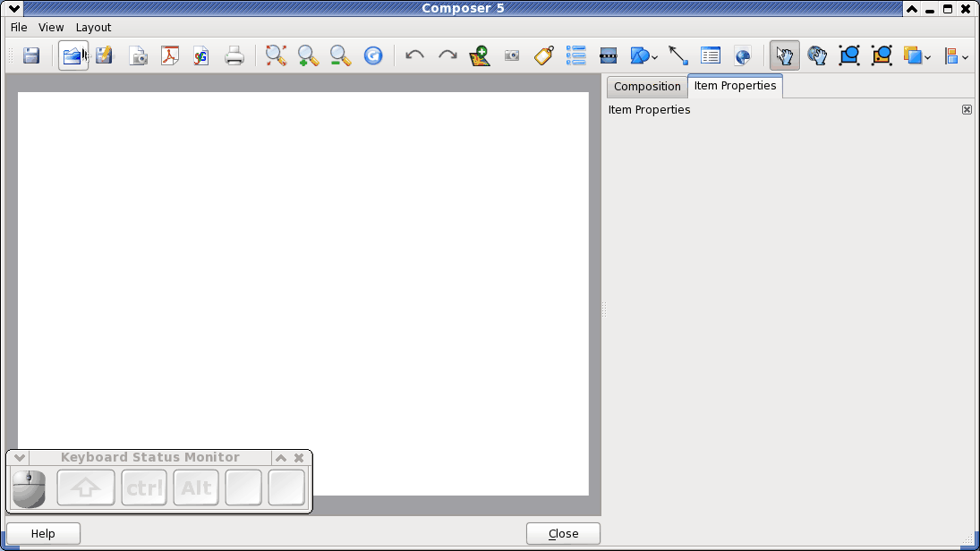This screenshot has width=980, height=551.
Task: Ungroup the selected items
Action: (x=882, y=55)
